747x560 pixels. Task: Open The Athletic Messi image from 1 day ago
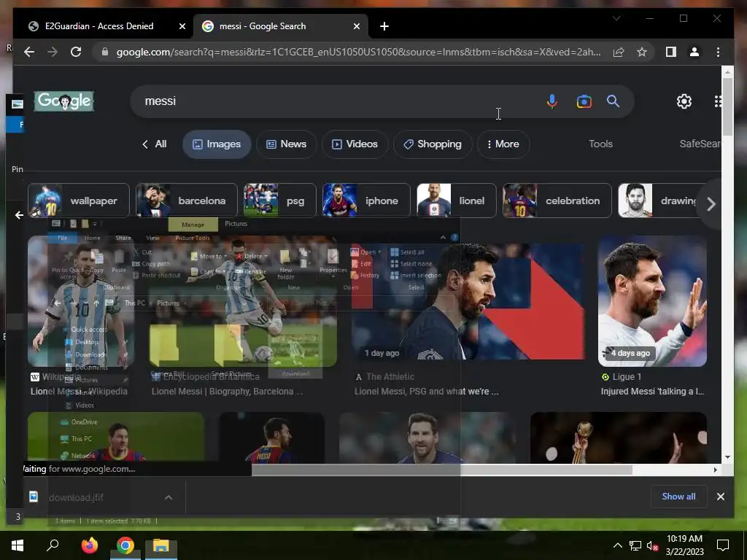point(469,301)
